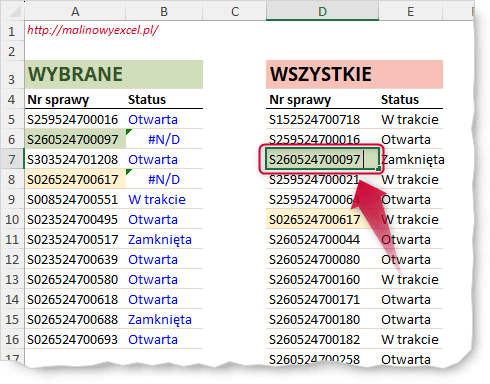490x384 pixels.
Task: Click the green error indicator in B6
Action: [129, 132]
